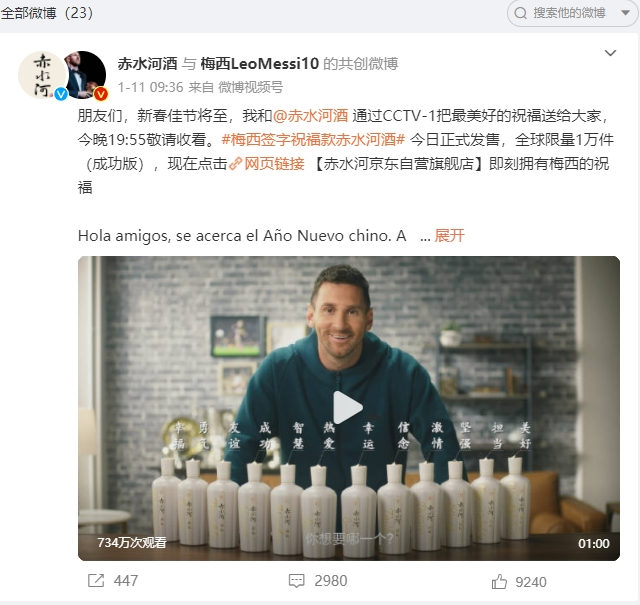Open the search box dropdown arrow

click(x=625, y=13)
